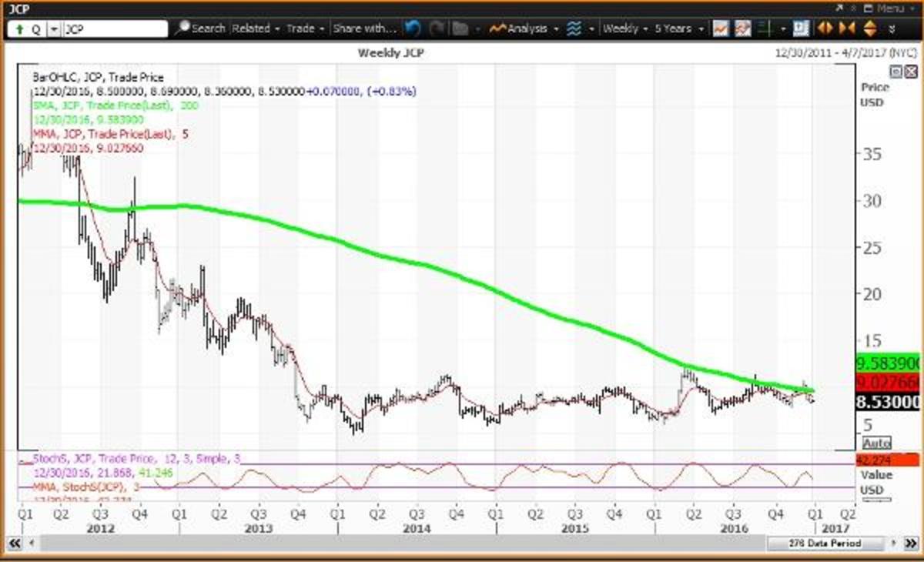924x562 pixels.
Task: Expand the toolbar overflow double chevron
Action: (892, 29)
